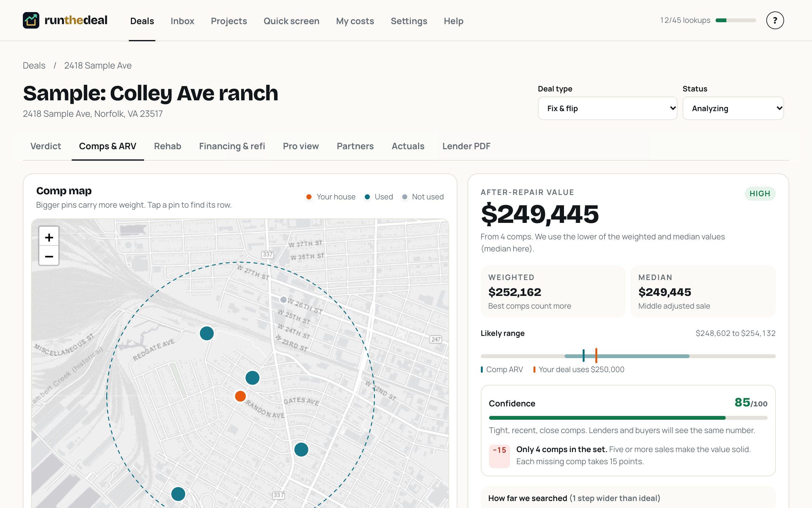Click the Median $249,445 card
812x508 pixels.
click(703, 292)
